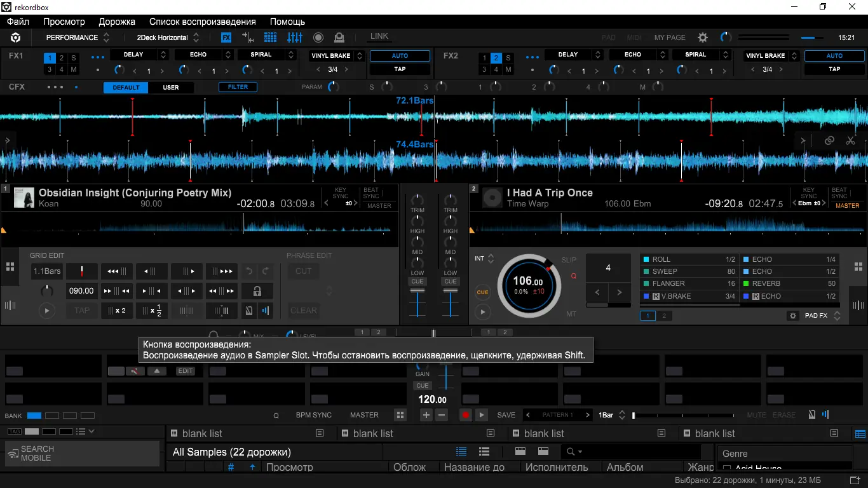This screenshot has width=868, height=488.
Task: Click the recording panel icon in toolbar
Action: pyautogui.click(x=318, y=37)
